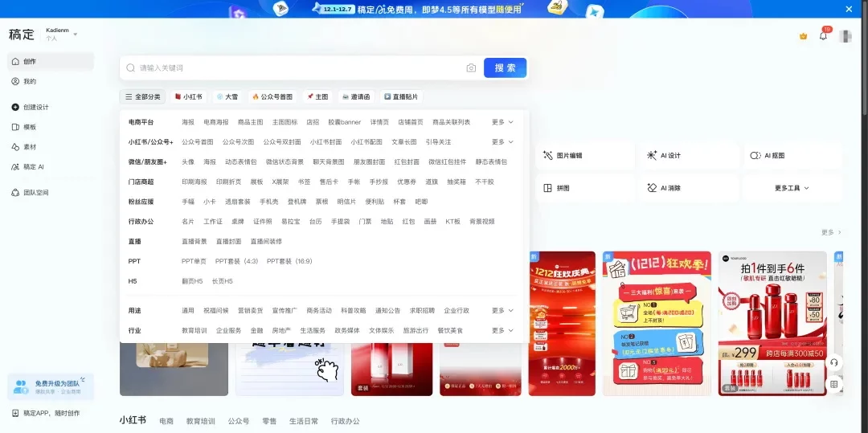Open the 拼图 tool
The width and height of the screenshot is (868, 433).
[x=585, y=188]
